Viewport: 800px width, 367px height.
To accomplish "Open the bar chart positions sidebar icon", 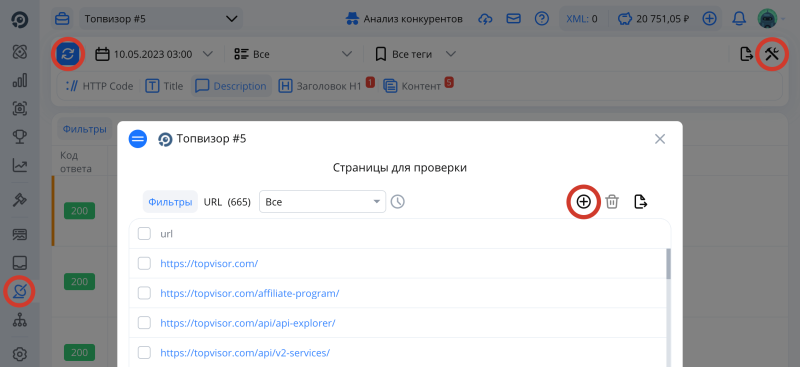I will 19,80.
